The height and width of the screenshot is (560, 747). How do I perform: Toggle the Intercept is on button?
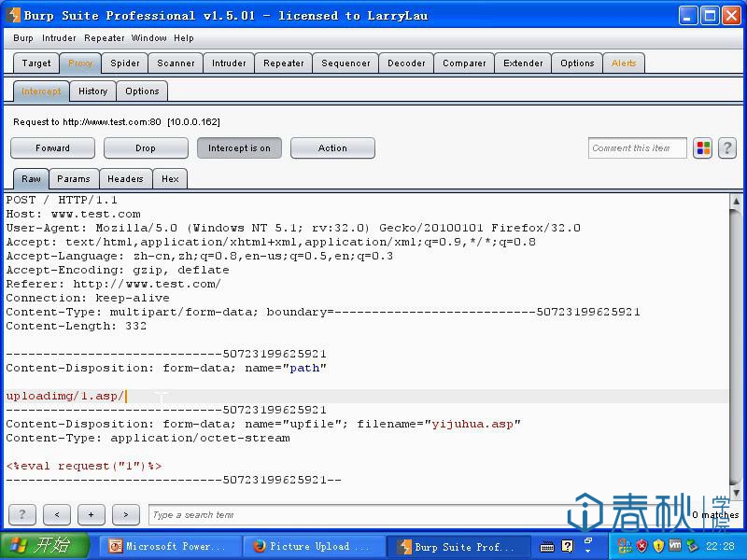[x=239, y=148]
